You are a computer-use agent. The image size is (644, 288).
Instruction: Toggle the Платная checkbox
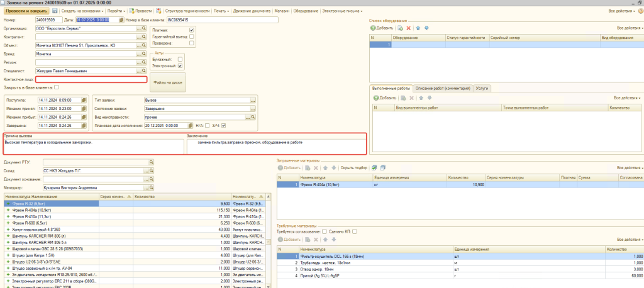coord(192,30)
